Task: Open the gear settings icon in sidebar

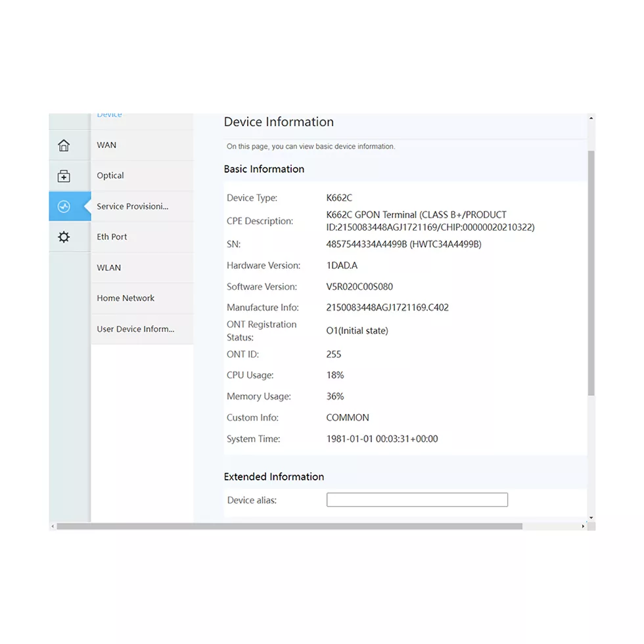Action: tap(64, 237)
